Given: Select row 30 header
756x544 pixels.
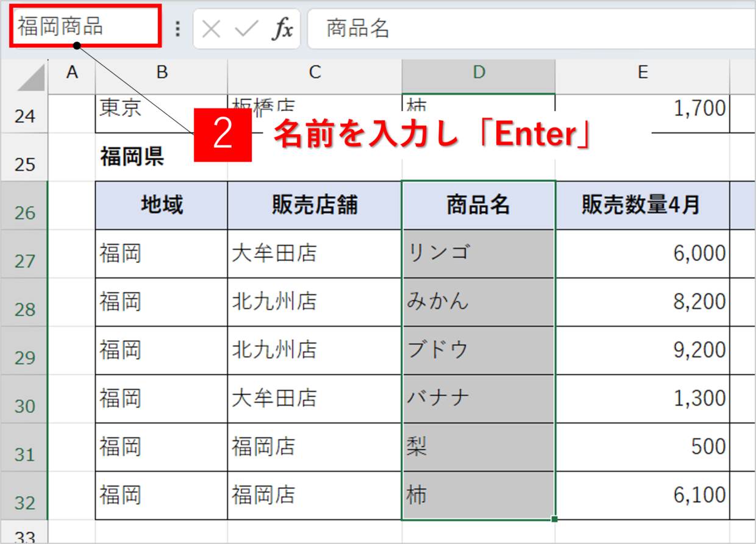Looking at the screenshot, I should pos(24,399).
